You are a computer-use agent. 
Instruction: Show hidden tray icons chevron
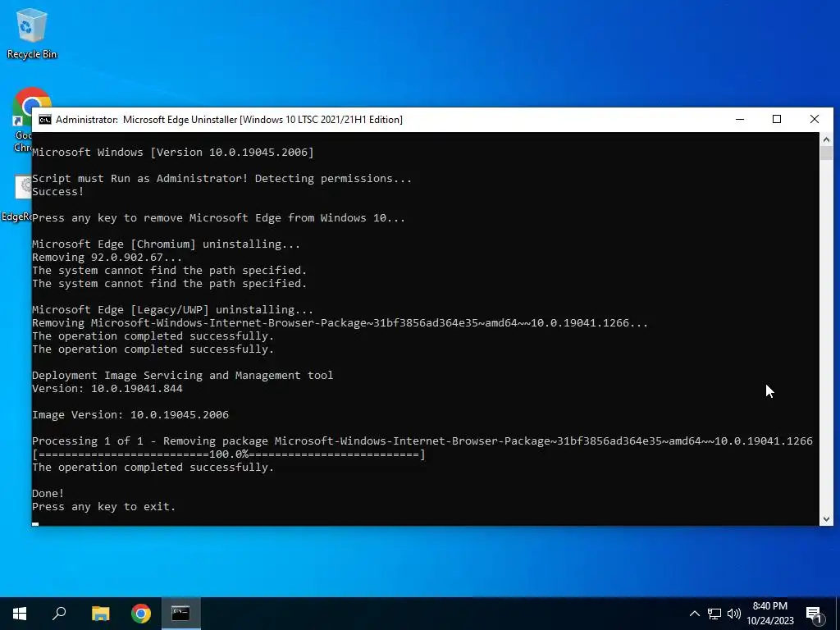click(x=694, y=614)
